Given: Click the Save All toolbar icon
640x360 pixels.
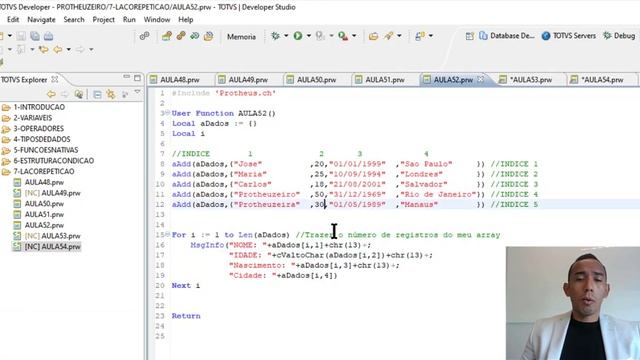Looking at the screenshot, I should point(35,36).
